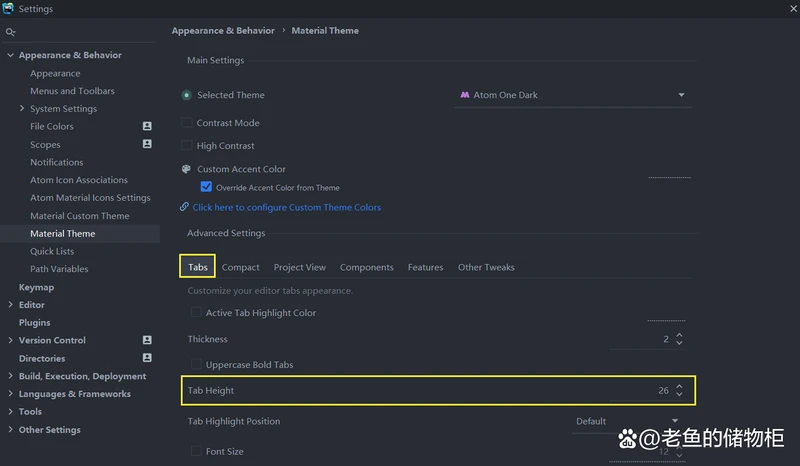Switch to the Project View tab
800x466 pixels.
click(299, 267)
